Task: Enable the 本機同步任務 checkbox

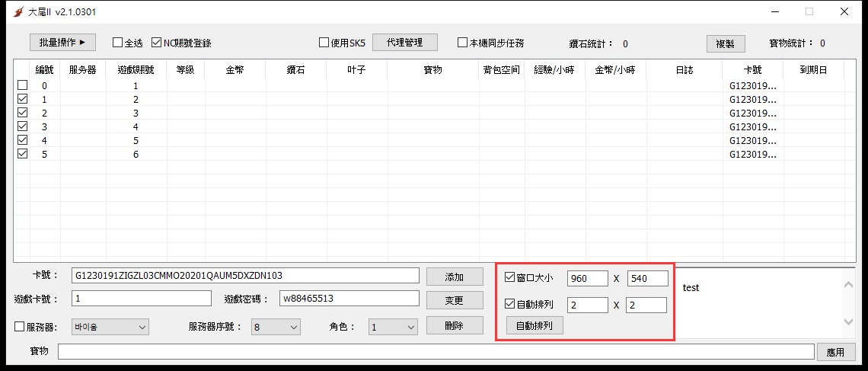Action: click(x=462, y=43)
